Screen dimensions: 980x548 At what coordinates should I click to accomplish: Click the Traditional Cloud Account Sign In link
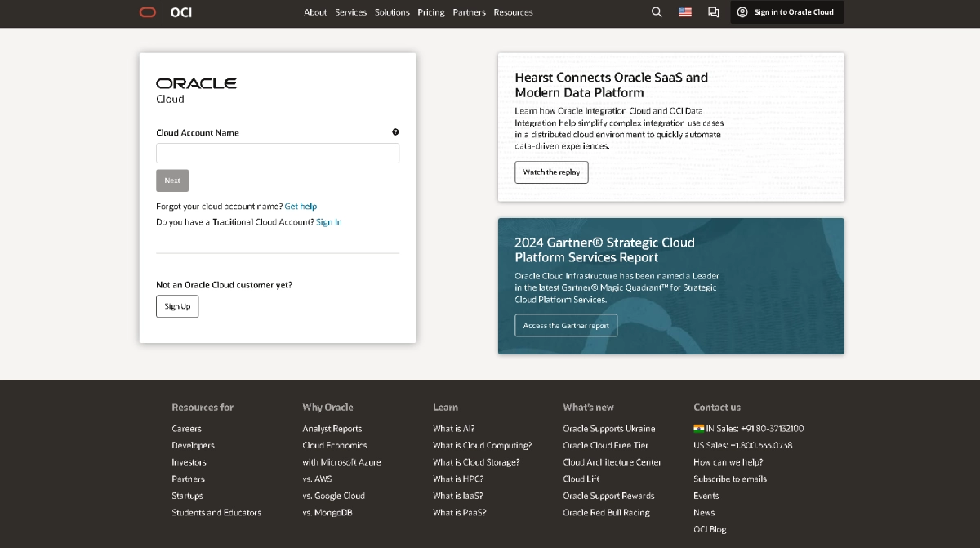[329, 222]
